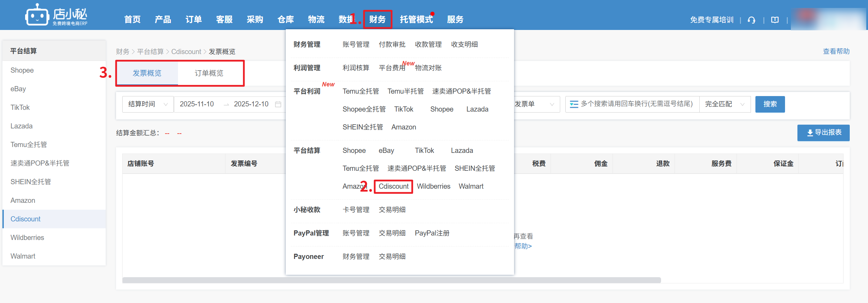Screen dimensions: 868x303
Task: Open the 财务 top navigation menu
Action: point(377,19)
